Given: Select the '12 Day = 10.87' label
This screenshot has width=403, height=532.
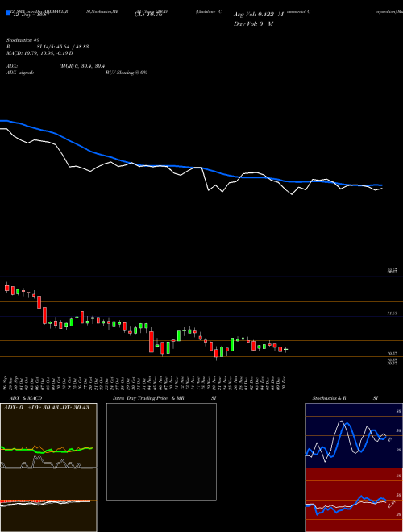Looking at the screenshot, I should [31, 15].
